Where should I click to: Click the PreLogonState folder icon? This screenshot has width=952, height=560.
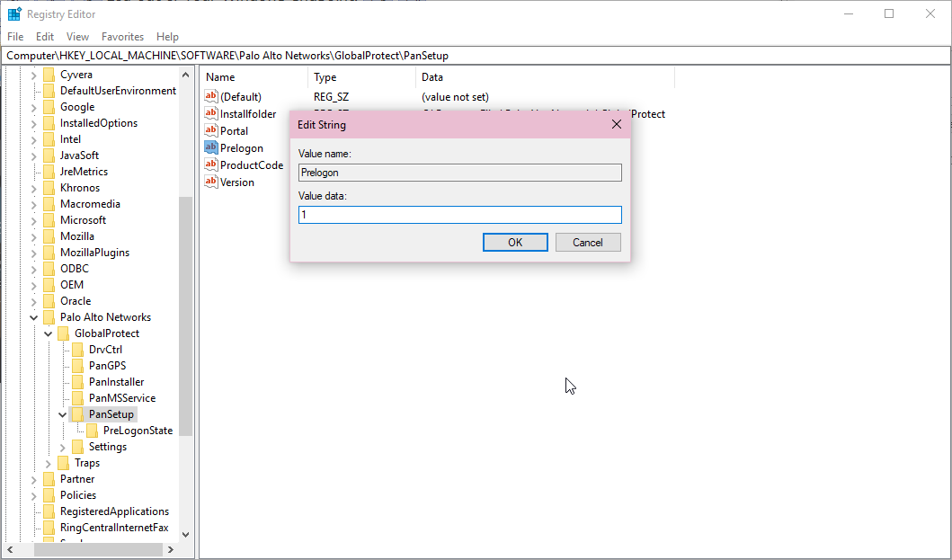pyautogui.click(x=93, y=431)
